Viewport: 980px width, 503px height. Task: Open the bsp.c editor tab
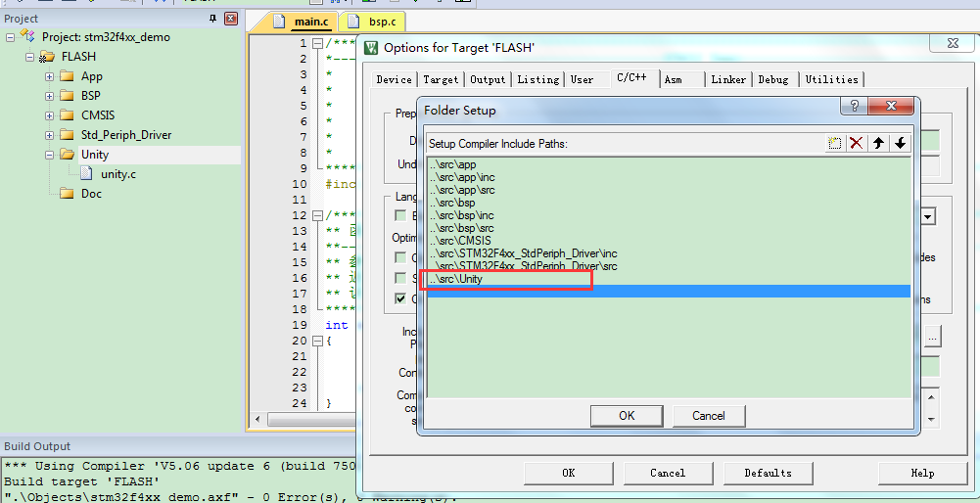pos(375,22)
